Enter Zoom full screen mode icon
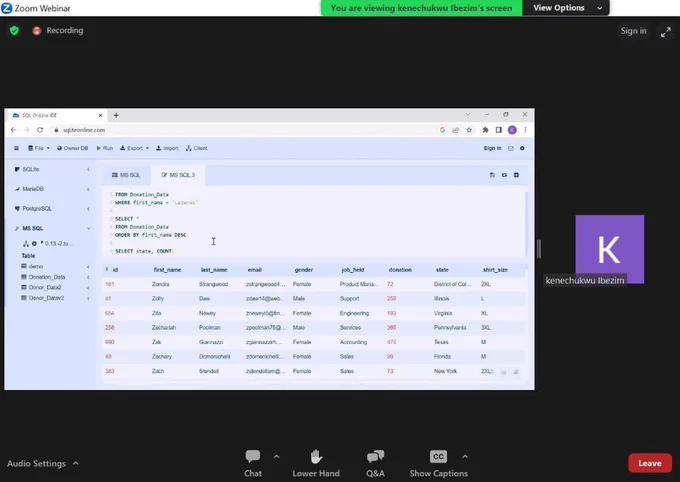The width and height of the screenshot is (680, 482). tap(666, 32)
